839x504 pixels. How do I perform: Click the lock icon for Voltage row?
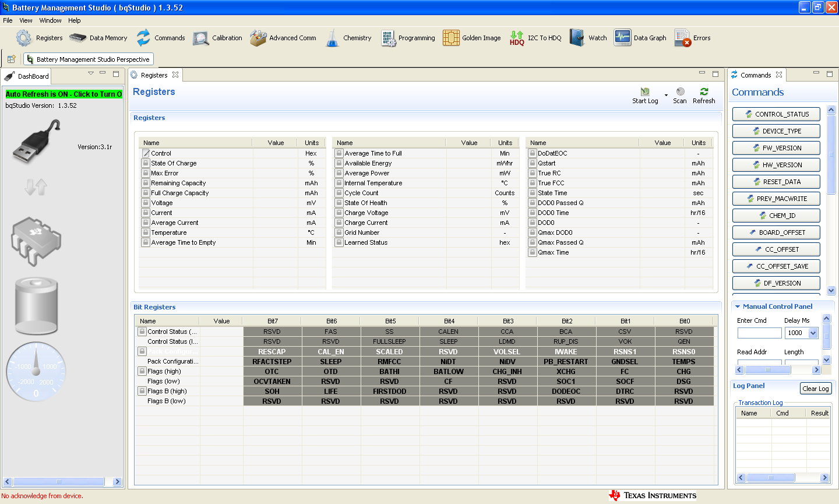click(x=146, y=203)
